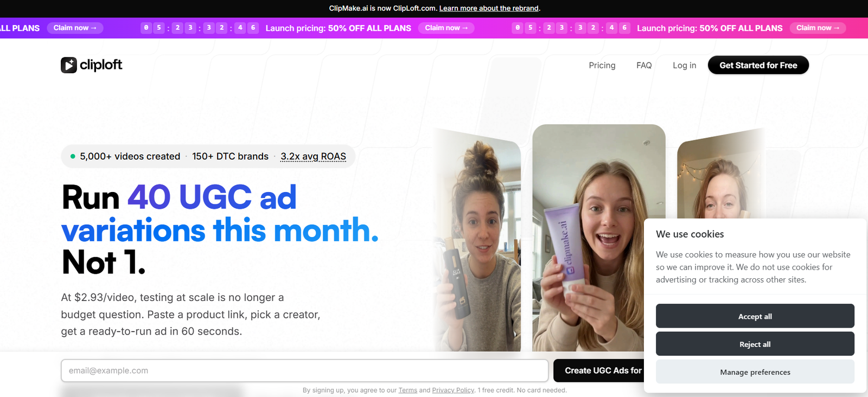Viewport: 868px width, 397px height.
Task: Select the center clipmake.ai tube creator video
Action: [599, 238]
